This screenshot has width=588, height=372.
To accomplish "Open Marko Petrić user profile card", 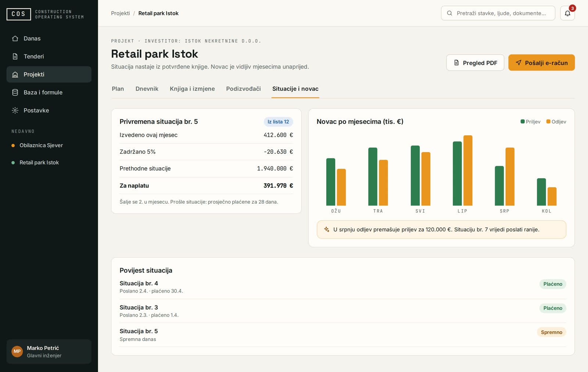I will pyautogui.click(x=49, y=352).
